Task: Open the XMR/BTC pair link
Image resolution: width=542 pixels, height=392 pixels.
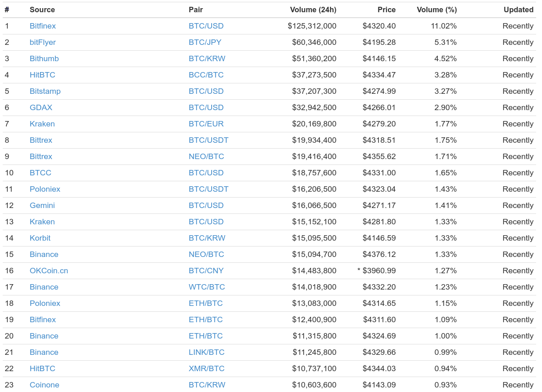Action: pos(206,368)
